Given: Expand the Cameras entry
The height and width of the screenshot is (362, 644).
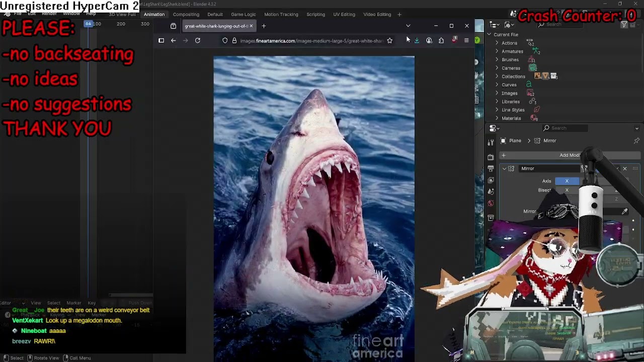Looking at the screenshot, I should (497, 68).
